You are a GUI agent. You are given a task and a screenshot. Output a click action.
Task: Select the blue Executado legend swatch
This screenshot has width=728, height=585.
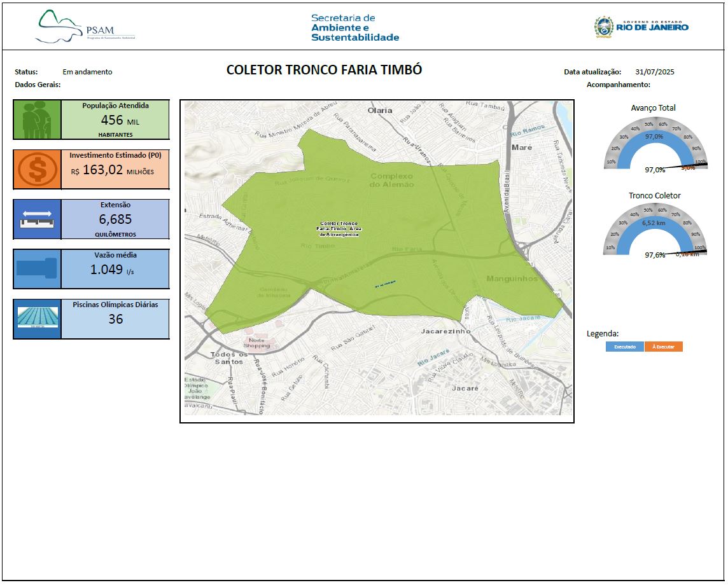click(624, 347)
